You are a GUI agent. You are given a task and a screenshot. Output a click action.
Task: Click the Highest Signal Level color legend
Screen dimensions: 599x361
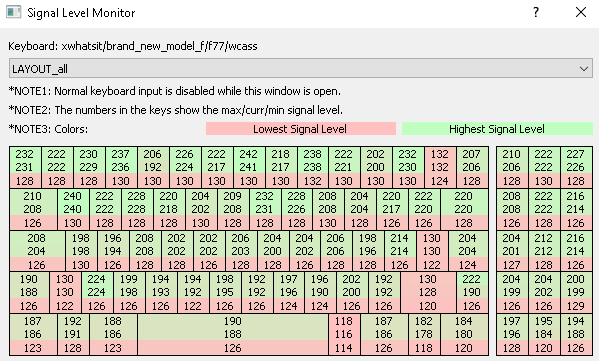tap(497, 129)
